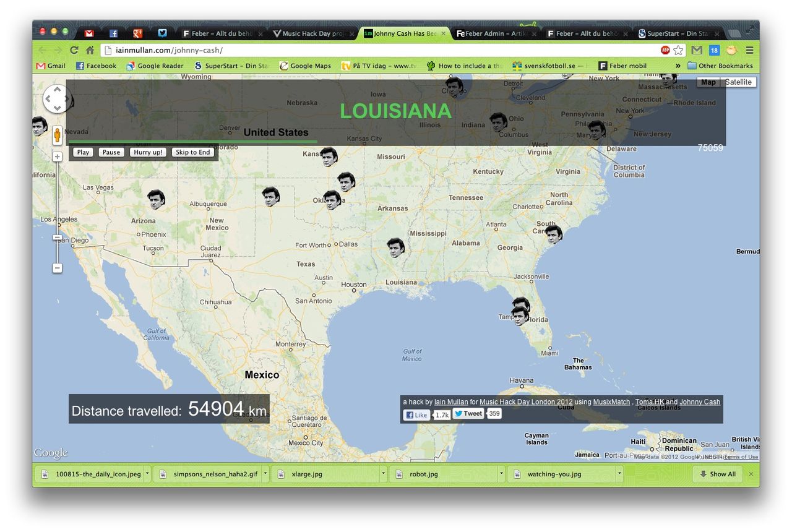Open the Iain Mullan link
792x532 pixels.
point(451,402)
